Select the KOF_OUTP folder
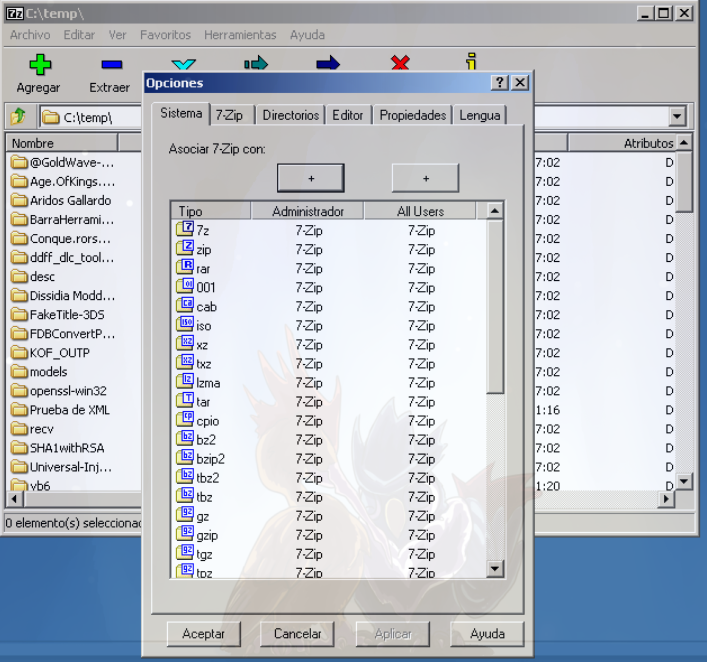Image resolution: width=707 pixels, height=662 pixels. point(50,353)
